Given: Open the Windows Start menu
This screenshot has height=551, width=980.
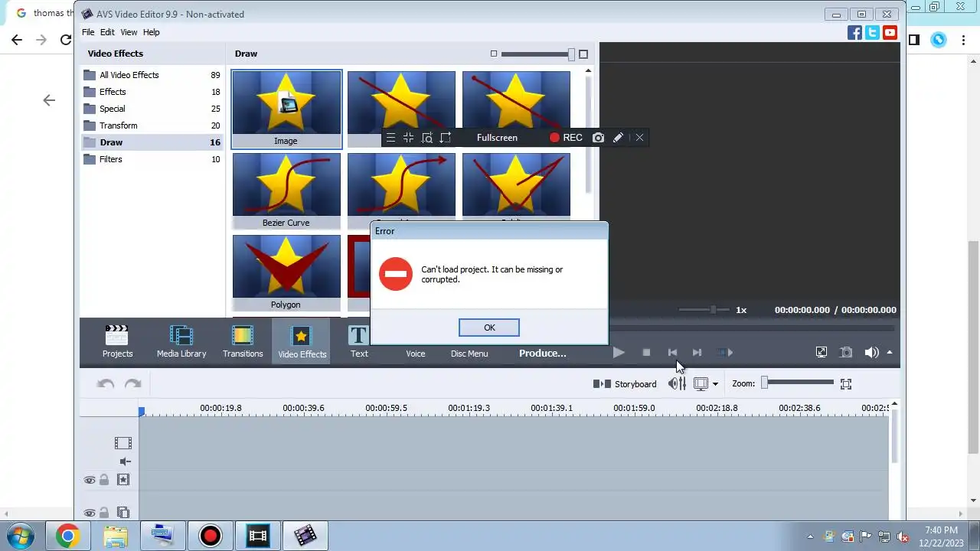Looking at the screenshot, I should 21,536.
